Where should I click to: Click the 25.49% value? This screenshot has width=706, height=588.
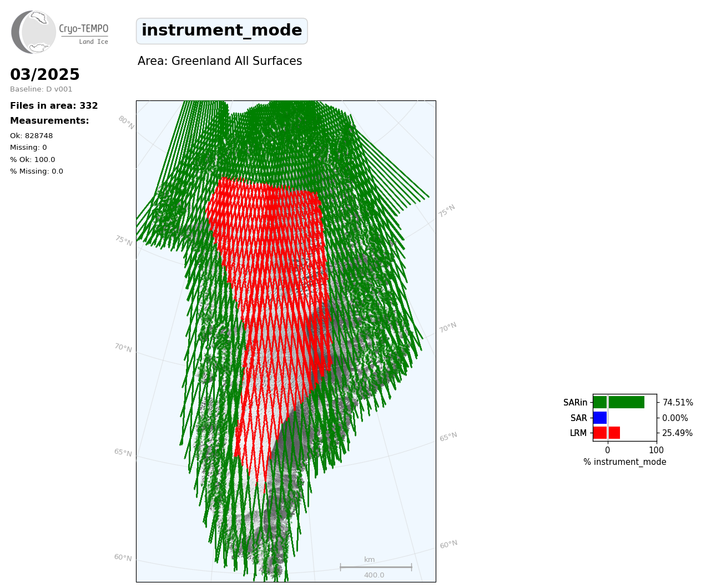677,433
